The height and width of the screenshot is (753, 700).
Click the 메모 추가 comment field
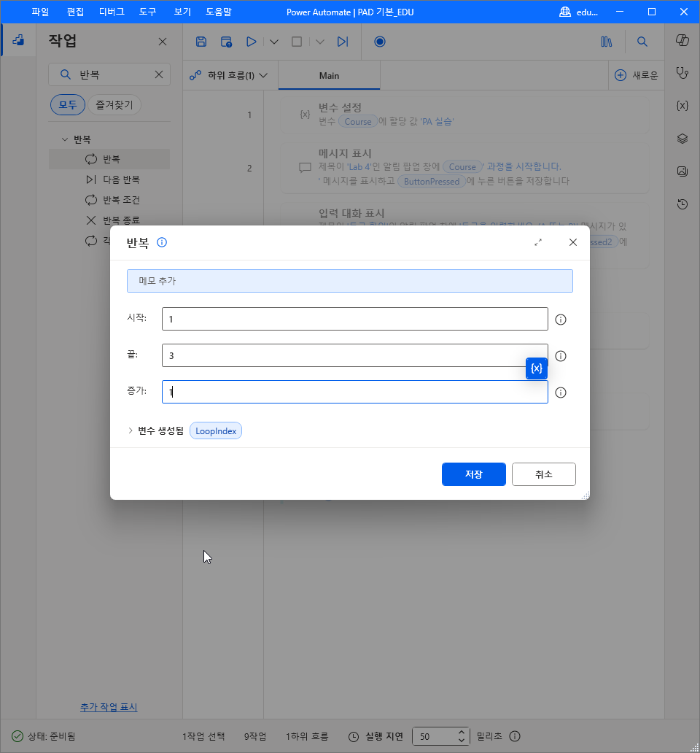(350, 281)
